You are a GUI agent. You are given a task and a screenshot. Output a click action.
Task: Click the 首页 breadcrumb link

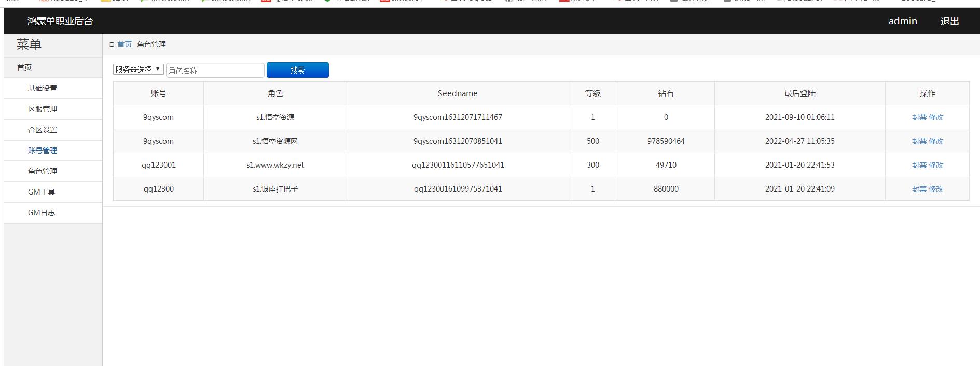[x=124, y=44]
